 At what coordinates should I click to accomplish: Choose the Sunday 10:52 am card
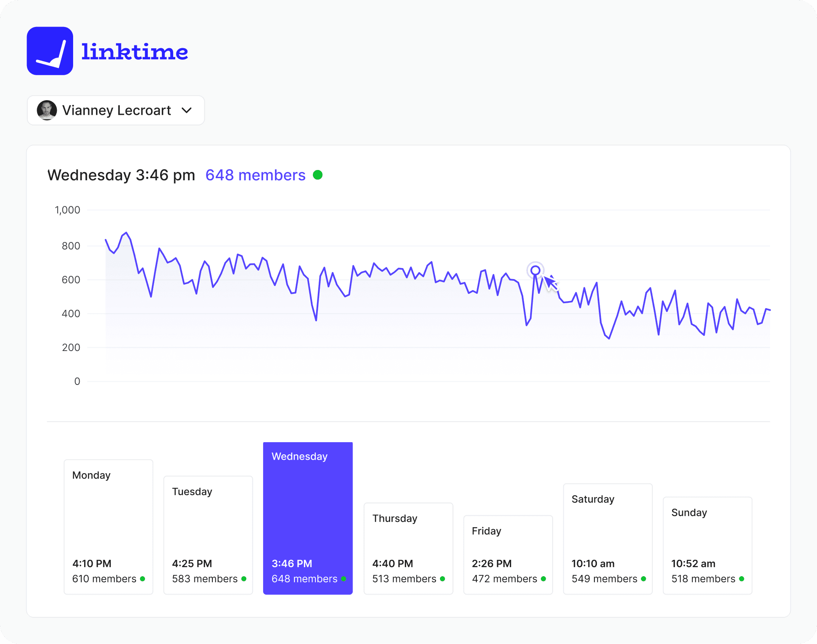click(x=707, y=546)
